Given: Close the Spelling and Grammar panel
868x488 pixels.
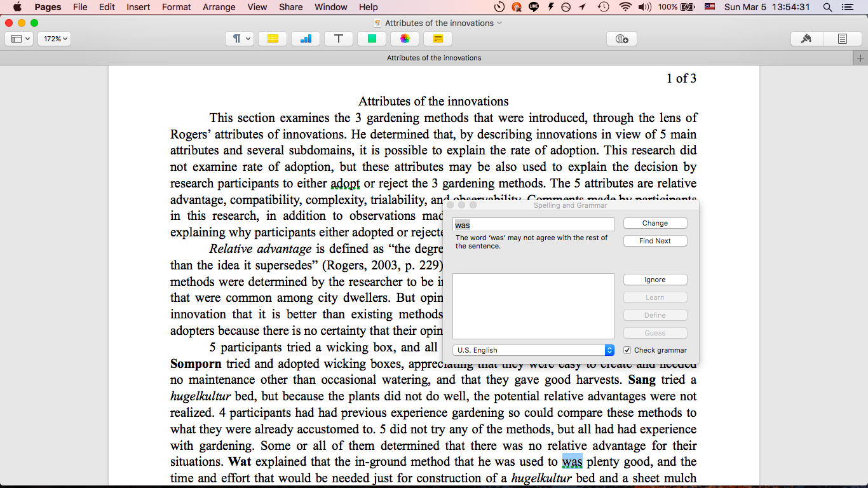Looking at the screenshot, I should click(451, 205).
